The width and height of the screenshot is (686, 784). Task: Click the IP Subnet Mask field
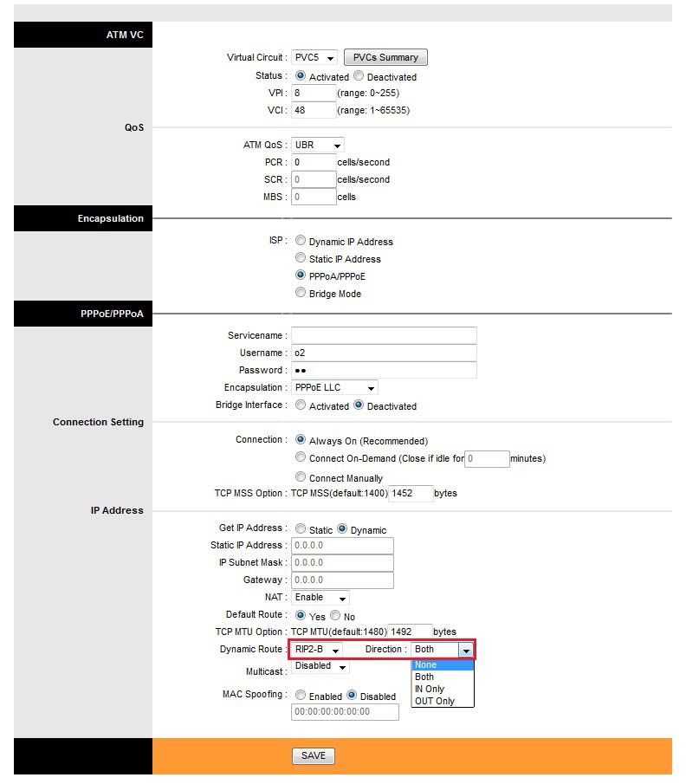click(x=342, y=563)
